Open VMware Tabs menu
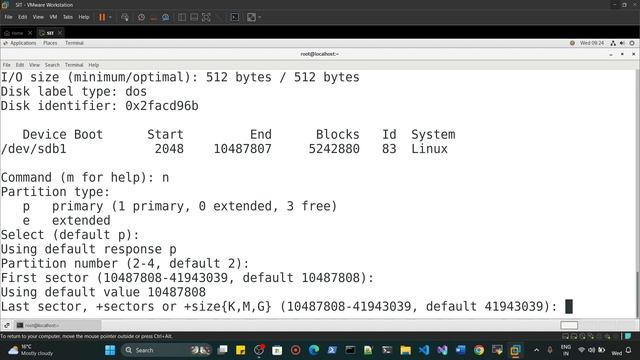The width and height of the screenshot is (640, 360). pyautogui.click(x=68, y=17)
